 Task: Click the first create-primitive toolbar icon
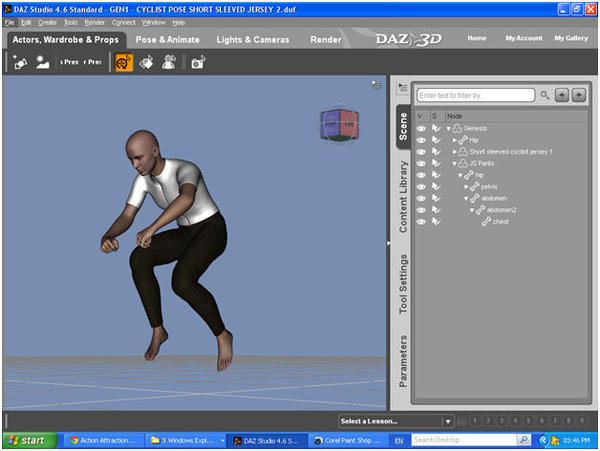tap(20, 62)
